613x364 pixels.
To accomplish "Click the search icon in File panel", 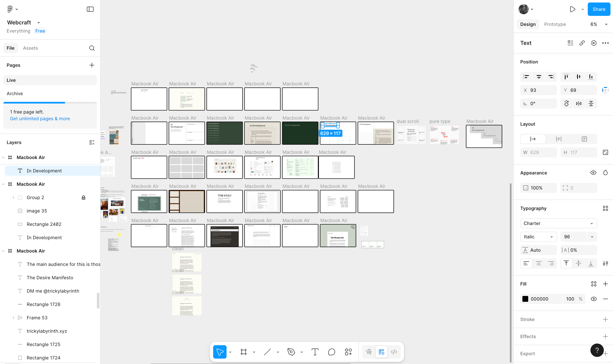I will click(x=92, y=48).
